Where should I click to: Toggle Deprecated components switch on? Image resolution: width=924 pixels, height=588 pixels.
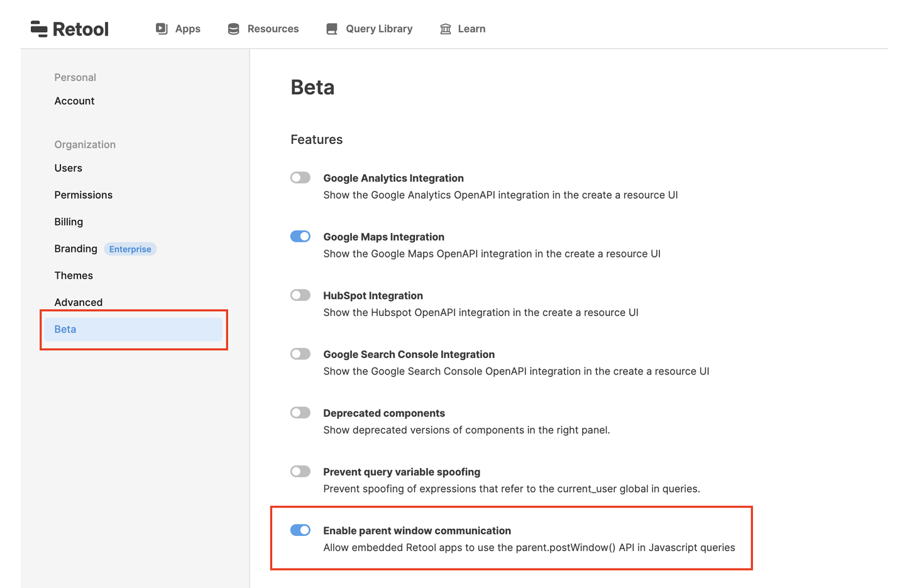click(300, 413)
